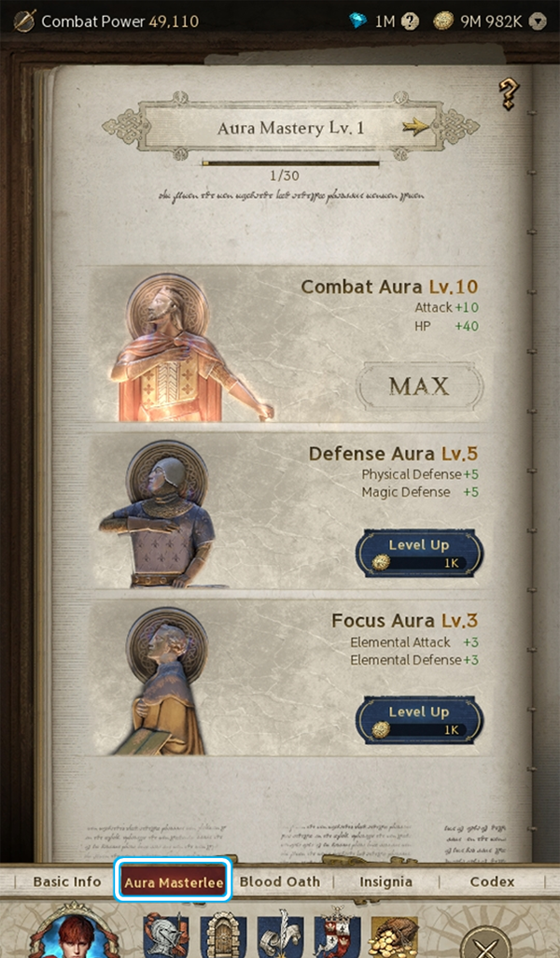Open the knight helmet shield icon
Image resolution: width=560 pixels, height=958 pixels.
click(x=164, y=936)
